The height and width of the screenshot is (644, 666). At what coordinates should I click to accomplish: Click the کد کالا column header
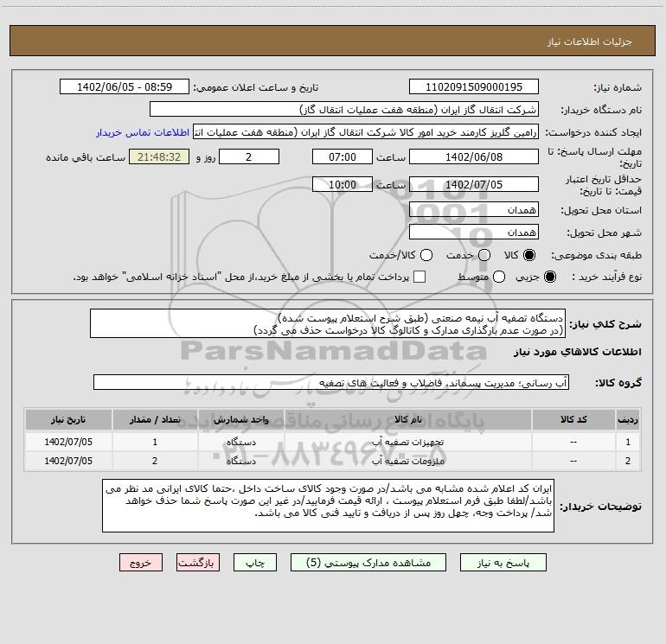point(573,419)
